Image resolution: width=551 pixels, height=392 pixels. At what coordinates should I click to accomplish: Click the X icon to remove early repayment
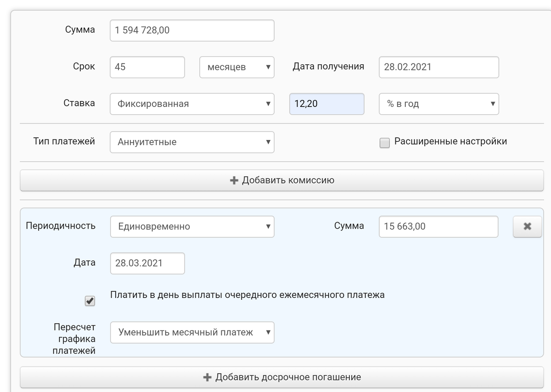pos(527,226)
